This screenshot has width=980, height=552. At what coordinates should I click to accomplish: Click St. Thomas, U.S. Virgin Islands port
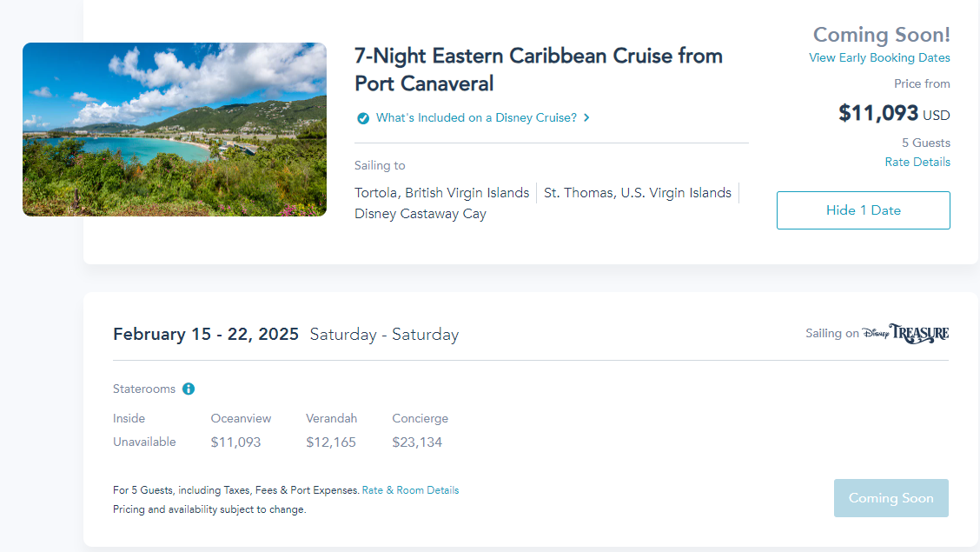pos(637,192)
